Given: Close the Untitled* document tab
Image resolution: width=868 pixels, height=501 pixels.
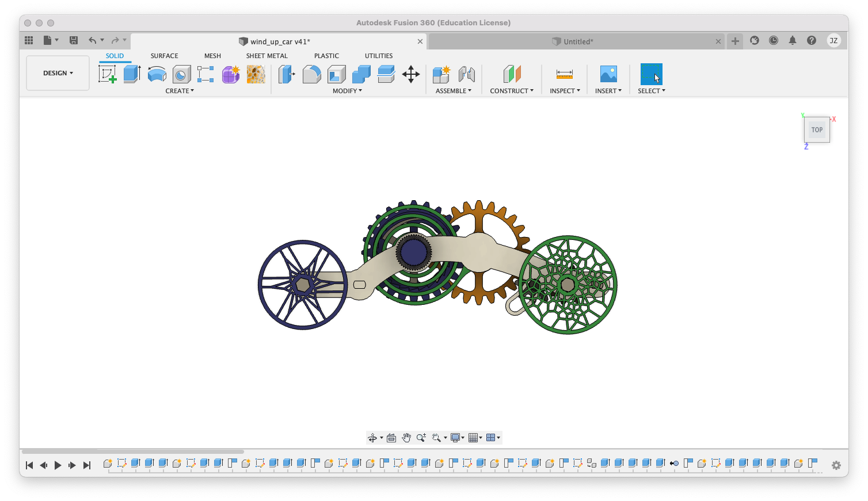Looking at the screenshot, I should pyautogui.click(x=718, y=41).
